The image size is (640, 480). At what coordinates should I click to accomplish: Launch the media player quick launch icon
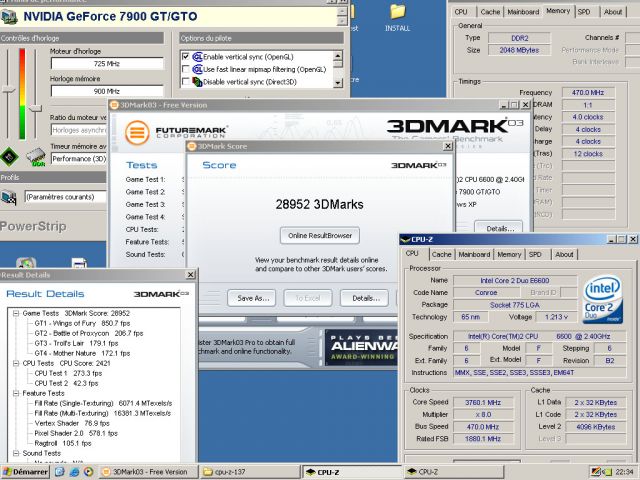click(x=88, y=472)
